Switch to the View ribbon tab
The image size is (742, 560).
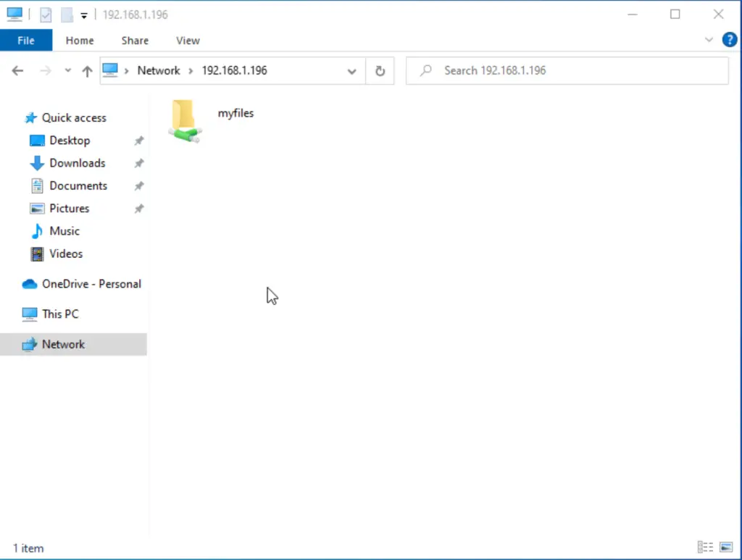point(188,41)
